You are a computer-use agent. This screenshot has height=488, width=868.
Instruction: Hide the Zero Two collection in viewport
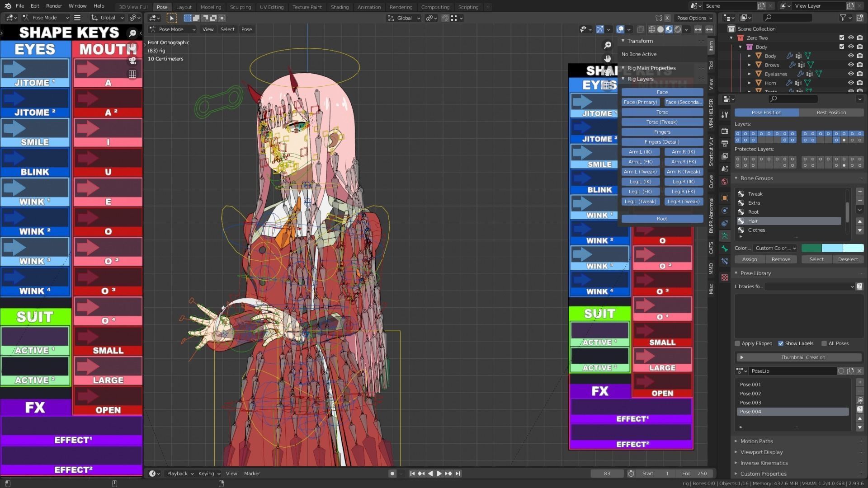(851, 38)
